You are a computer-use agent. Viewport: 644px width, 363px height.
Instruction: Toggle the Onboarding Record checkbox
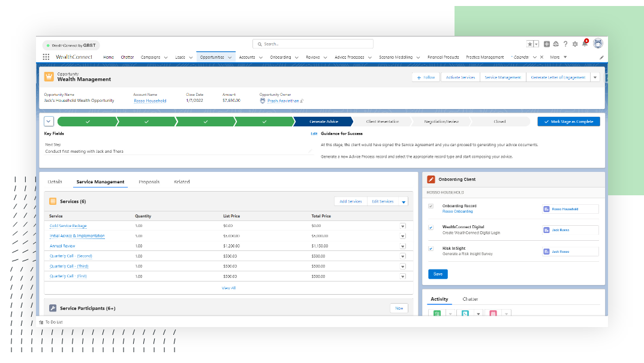pos(431,206)
